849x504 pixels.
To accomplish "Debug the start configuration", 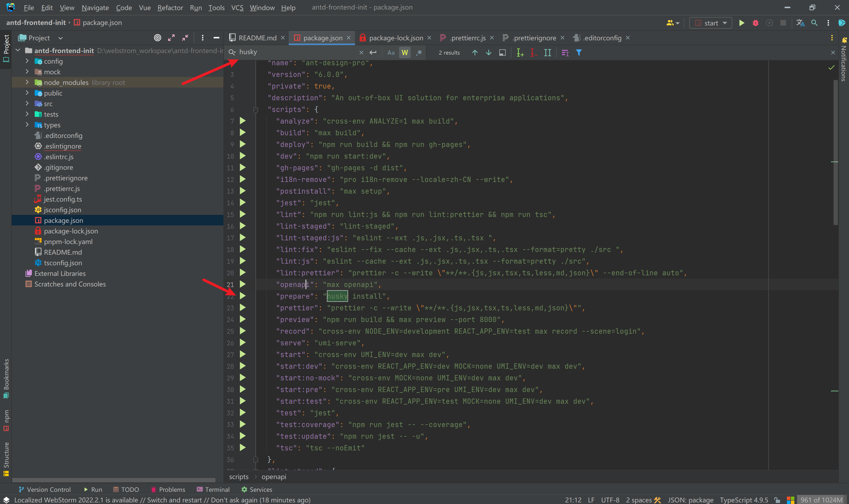I will [x=756, y=23].
